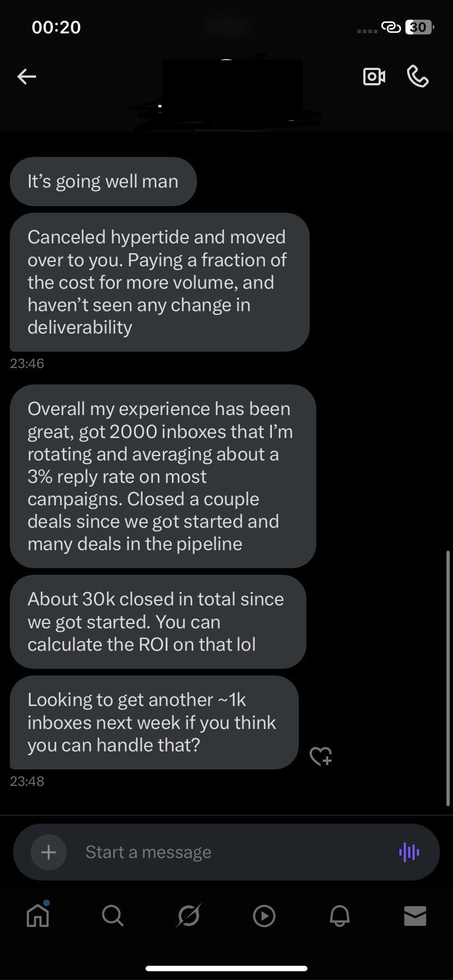Image resolution: width=453 pixels, height=980 pixels.
Task: Open the Search tab
Action: (113, 915)
